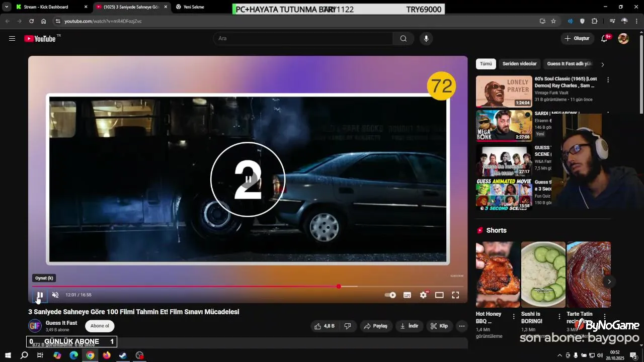Screen dimensions: 644x362
Task: Open the Megabonk video thumbnail
Action: (504, 126)
